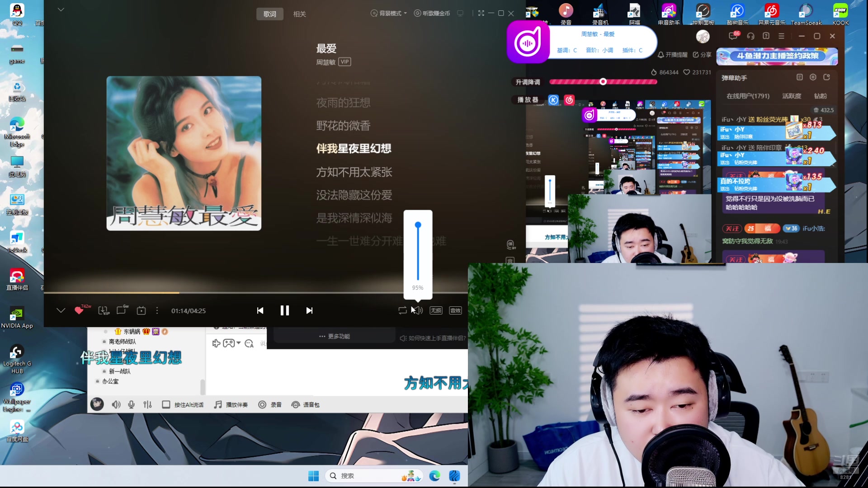Click the VIP download icon
Viewport: 868px width, 488px height.
[x=104, y=310]
